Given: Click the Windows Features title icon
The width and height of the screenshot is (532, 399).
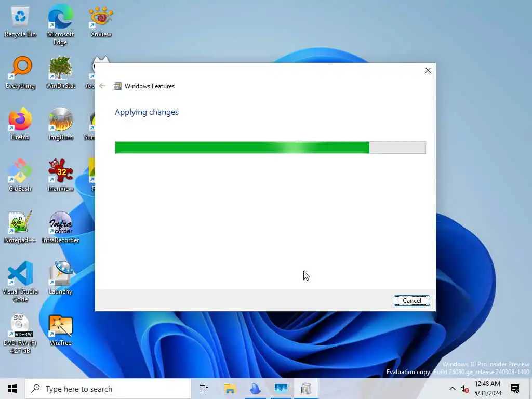Looking at the screenshot, I should (x=117, y=86).
